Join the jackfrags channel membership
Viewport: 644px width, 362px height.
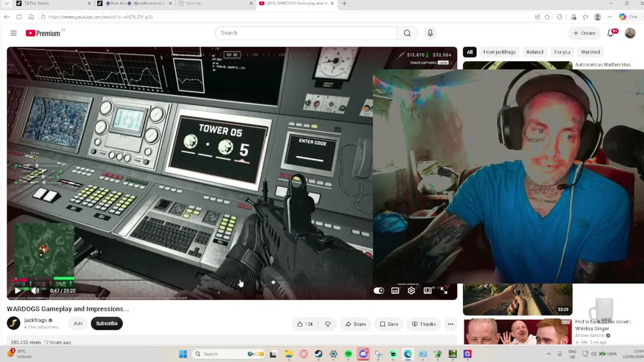77,323
